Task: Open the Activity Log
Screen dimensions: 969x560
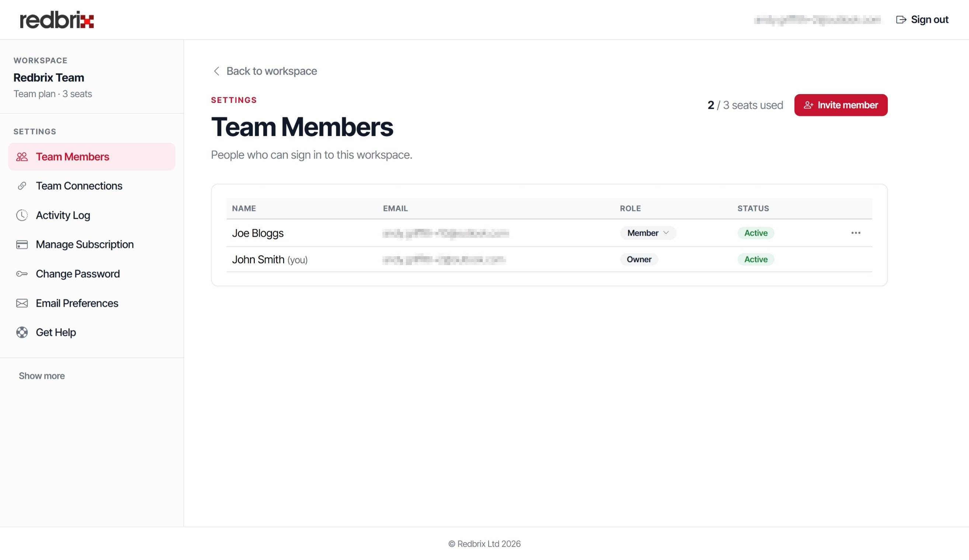Action: tap(91, 215)
